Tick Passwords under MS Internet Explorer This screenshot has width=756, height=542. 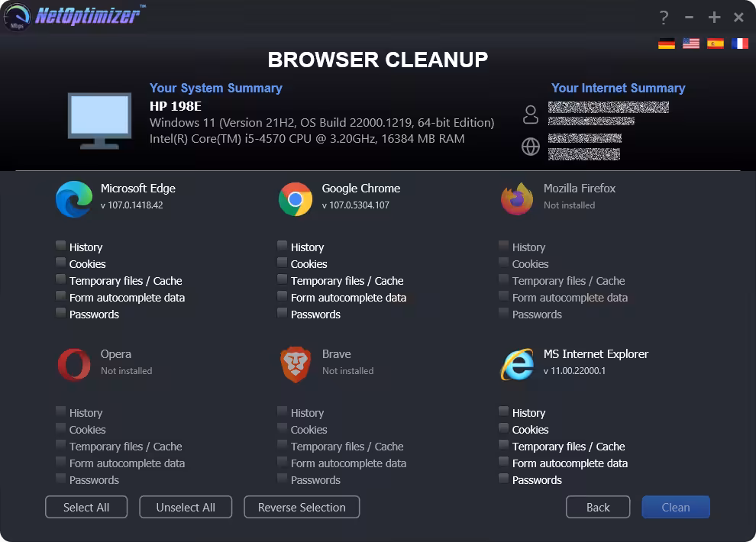tap(504, 479)
